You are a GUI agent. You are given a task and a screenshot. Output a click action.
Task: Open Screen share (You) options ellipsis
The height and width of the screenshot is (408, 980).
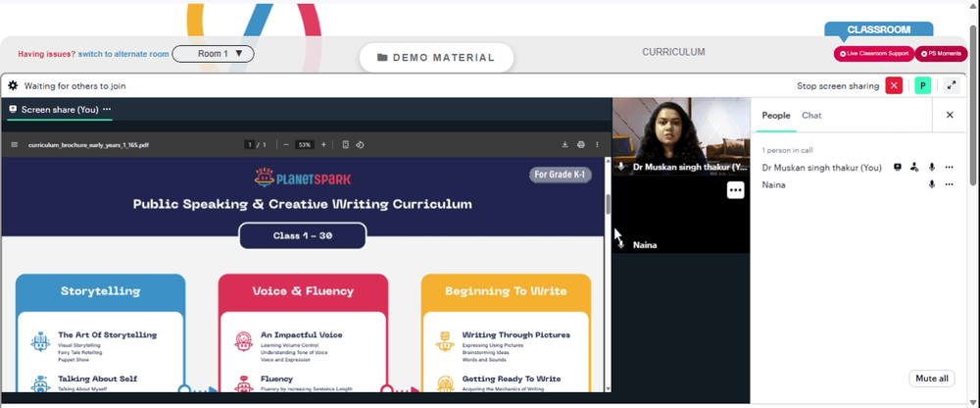[107, 109]
